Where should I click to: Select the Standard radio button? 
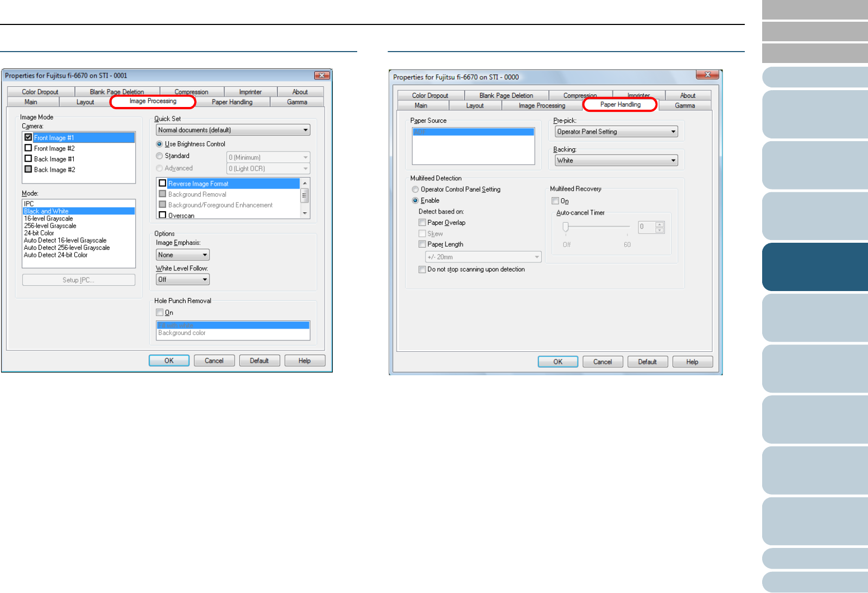pyautogui.click(x=160, y=156)
